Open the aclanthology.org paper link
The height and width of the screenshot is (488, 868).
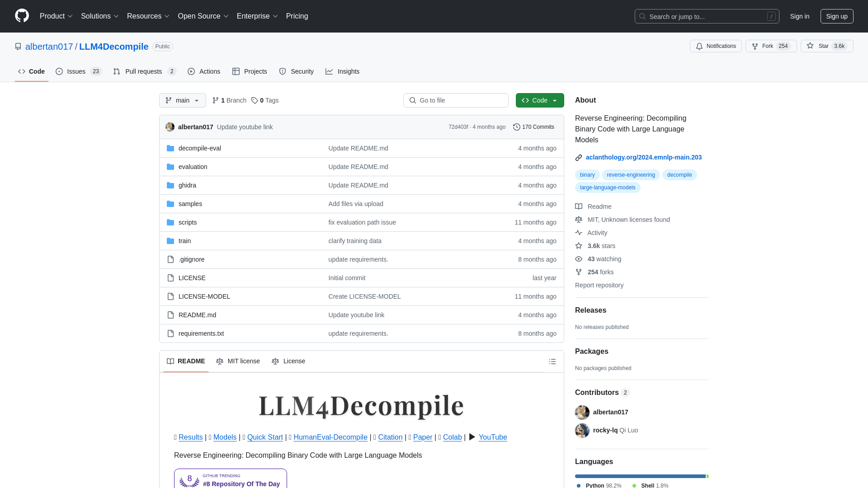click(644, 157)
